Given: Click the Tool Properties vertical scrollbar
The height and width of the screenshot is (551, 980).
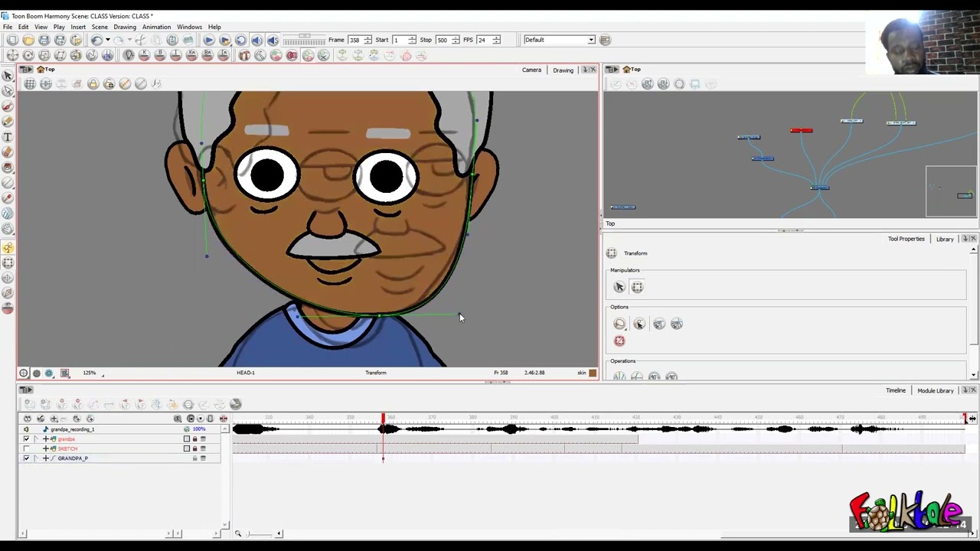Looking at the screenshot, I should [973, 314].
